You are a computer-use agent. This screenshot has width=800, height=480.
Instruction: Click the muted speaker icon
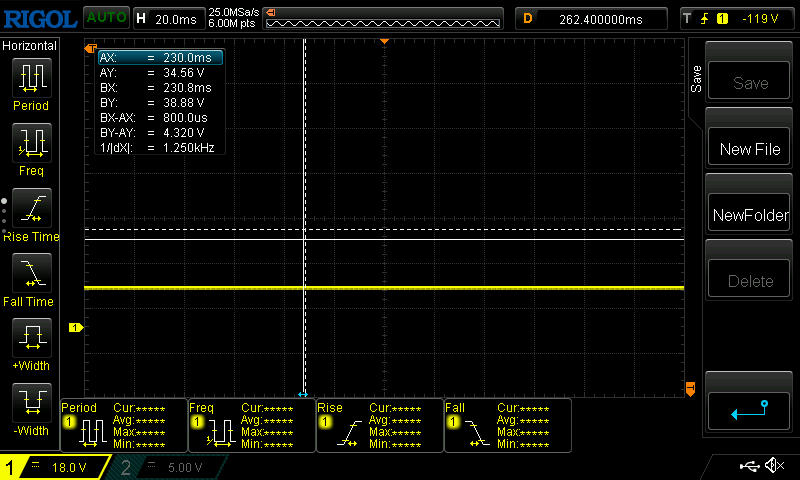click(x=773, y=466)
